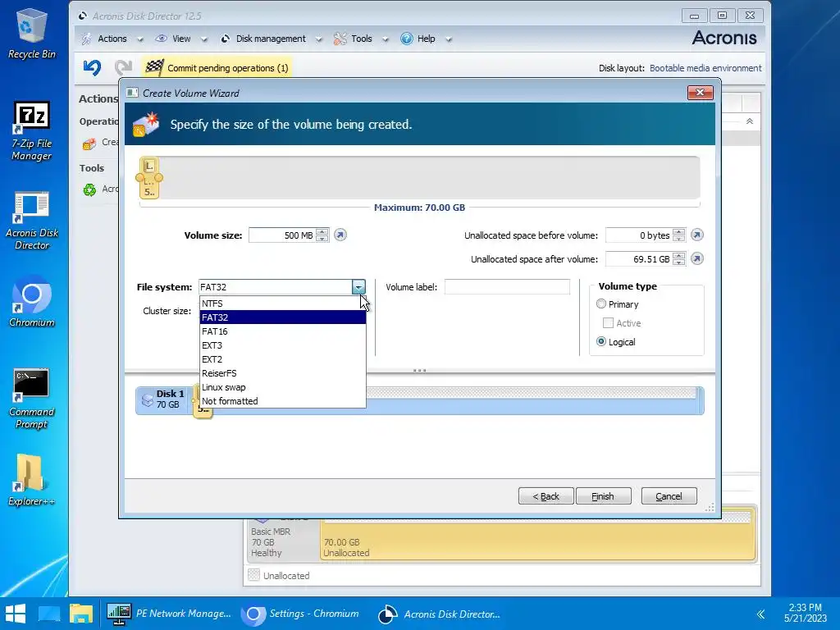Choose NTFS from file system list
This screenshot has width=840, height=630.
click(x=283, y=304)
